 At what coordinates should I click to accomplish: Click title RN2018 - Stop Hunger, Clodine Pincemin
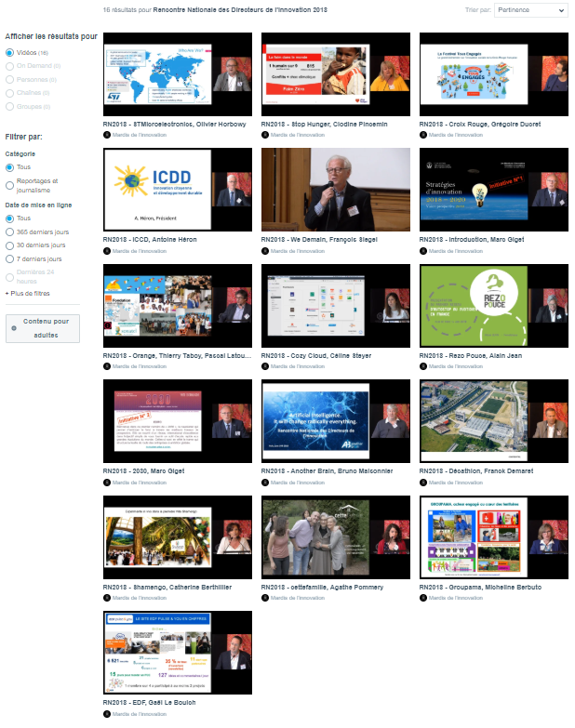pos(324,125)
